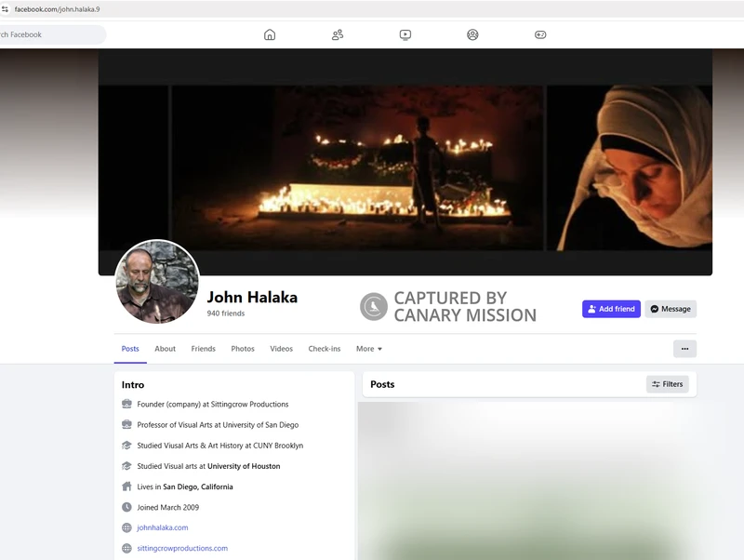744x560 pixels.
Task: Switch to the Photos tab
Action: click(x=242, y=349)
